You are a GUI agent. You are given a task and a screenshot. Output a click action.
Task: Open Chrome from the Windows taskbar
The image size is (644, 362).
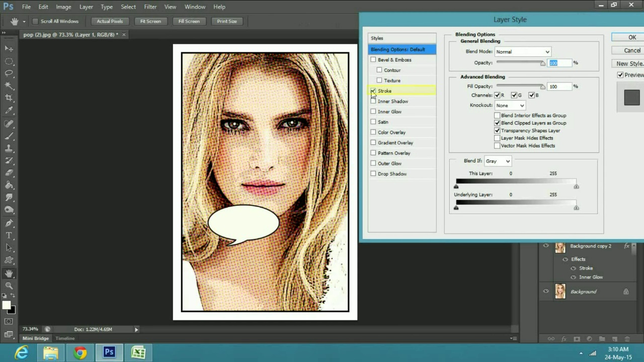(80, 353)
